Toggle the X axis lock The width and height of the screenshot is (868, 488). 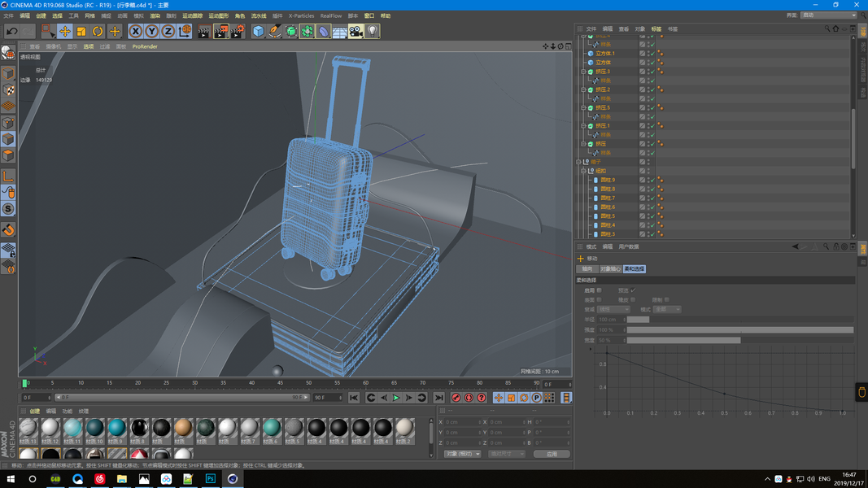[x=135, y=32]
